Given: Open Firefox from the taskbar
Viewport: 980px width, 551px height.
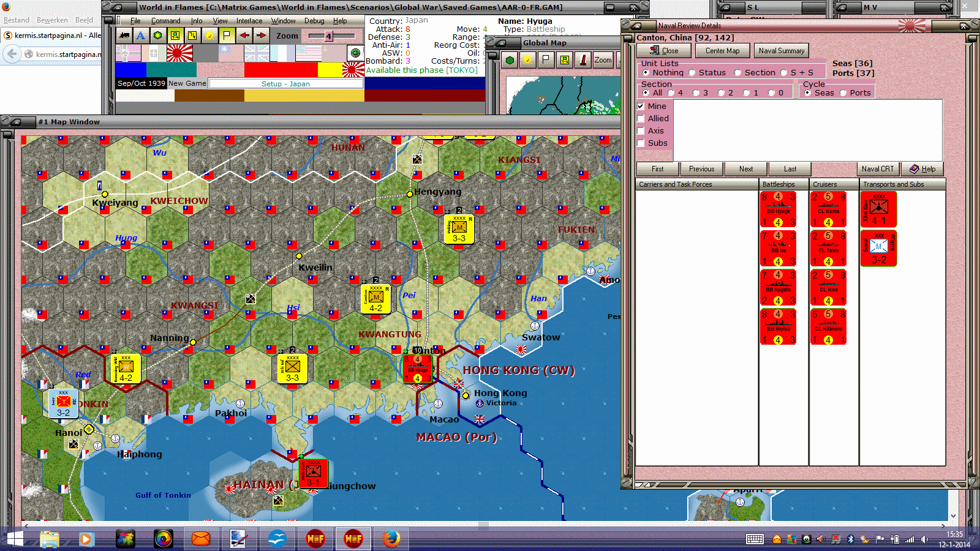Looking at the screenshot, I should coord(391,539).
